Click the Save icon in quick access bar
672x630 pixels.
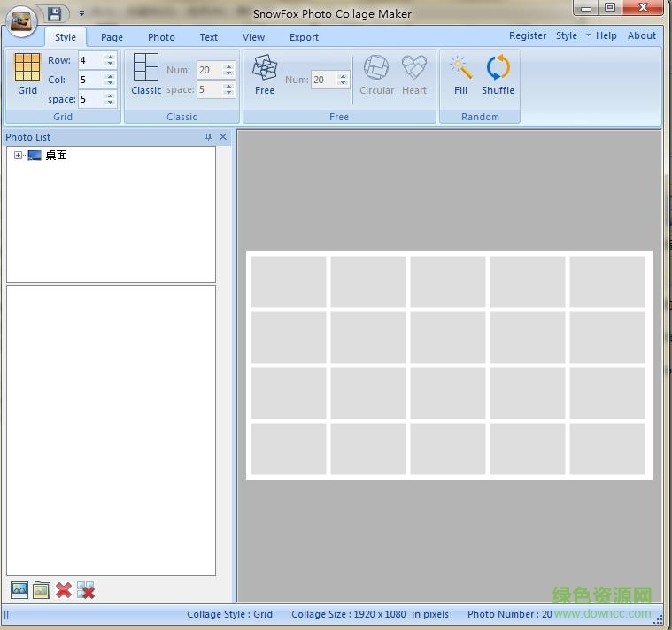click(55, 13)
